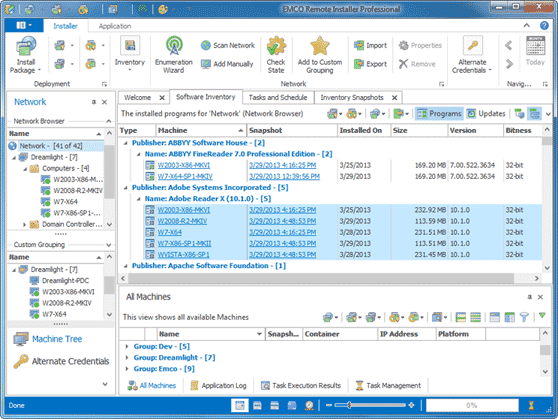Image resolution: width=558 pixels, height=419 pixels.
Task: Open Alternate Credentials in left pane
Action: (61, 361)
